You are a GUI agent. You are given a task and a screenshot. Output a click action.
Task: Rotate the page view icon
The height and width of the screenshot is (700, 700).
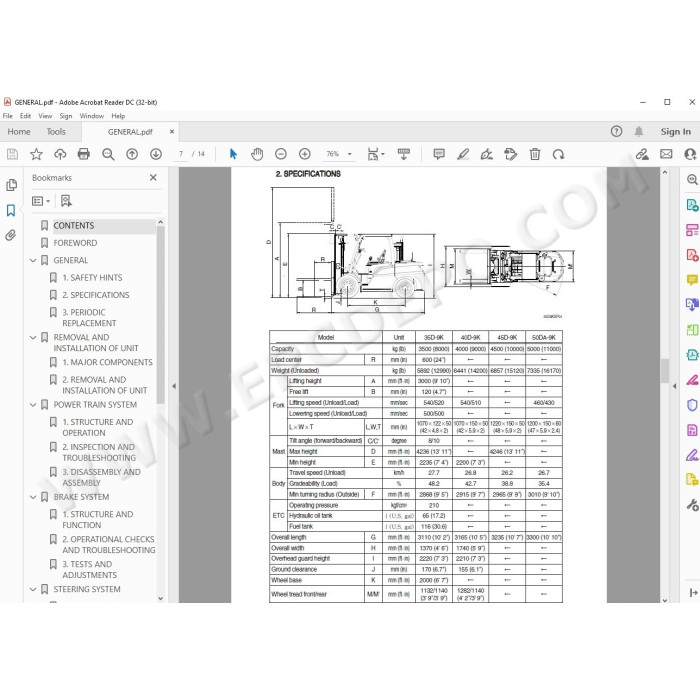[558, 154]
